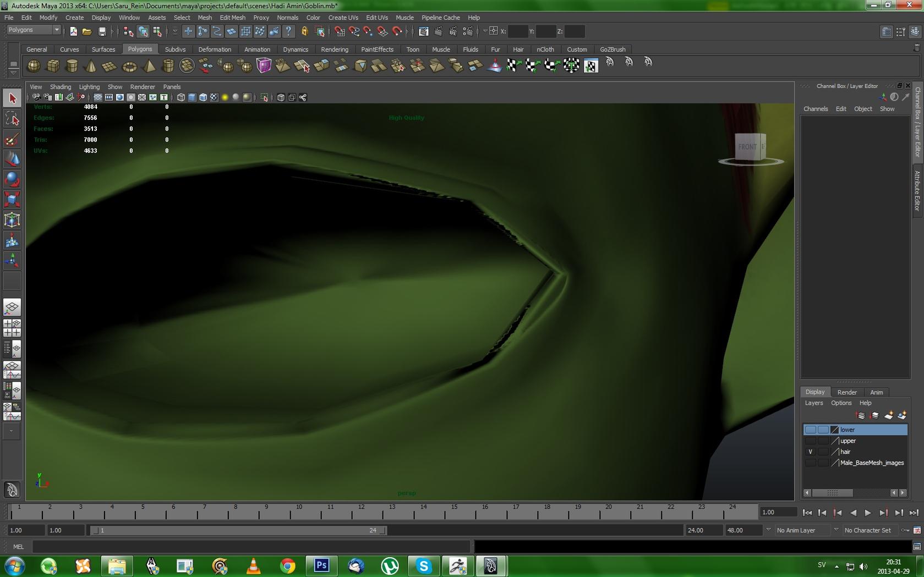This screenshot has height=577, width=924.
Task: Select the Rotate tool in toolbox
Action: click(12, 179)
